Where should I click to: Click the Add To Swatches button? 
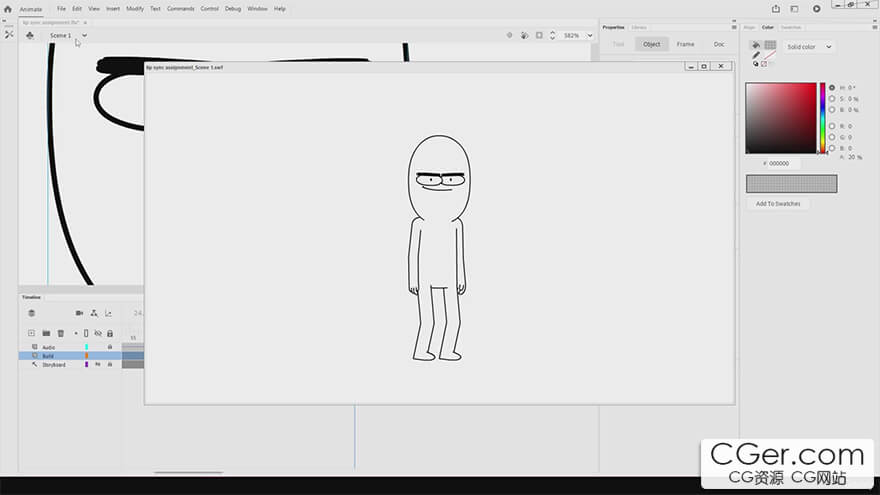point(778,203)
